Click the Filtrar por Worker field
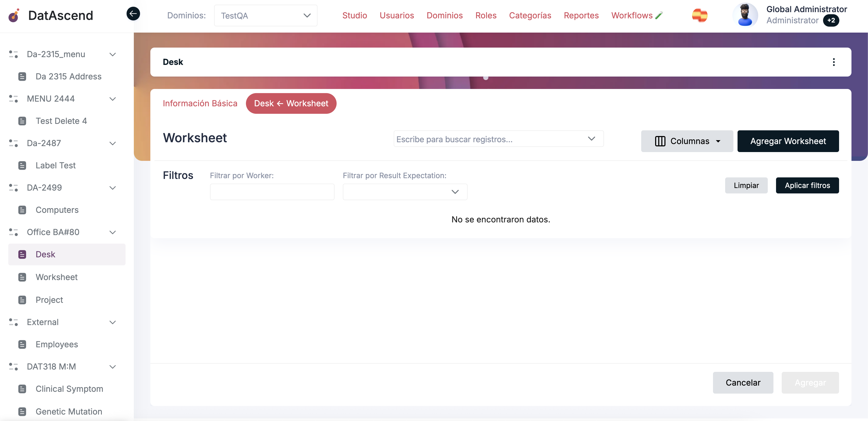The height and width of the screenshot is (421, 868). coord(272,192)
